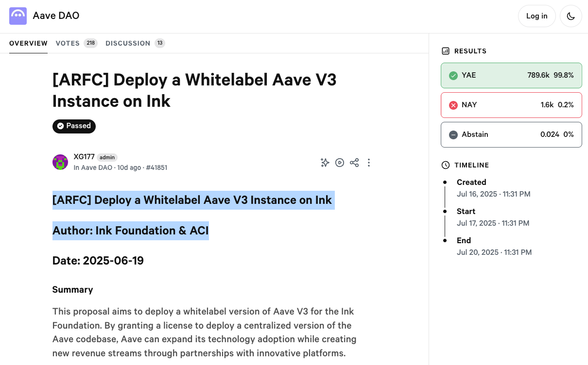Click the 'Date: 2025-06-19' line
Screen dimensions: 588x365
98,261
